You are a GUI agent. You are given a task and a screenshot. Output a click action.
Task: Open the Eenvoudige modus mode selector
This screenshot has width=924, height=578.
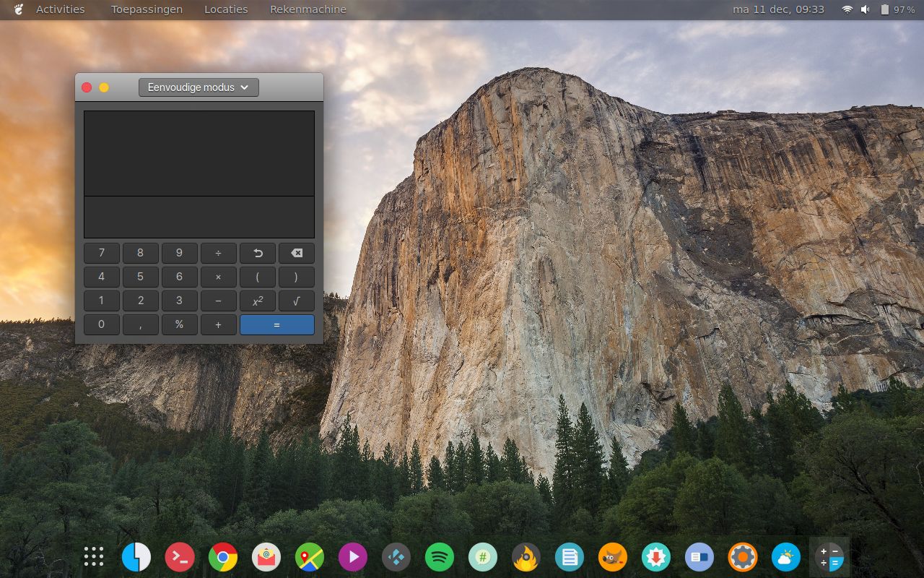[x=198, y=87]
